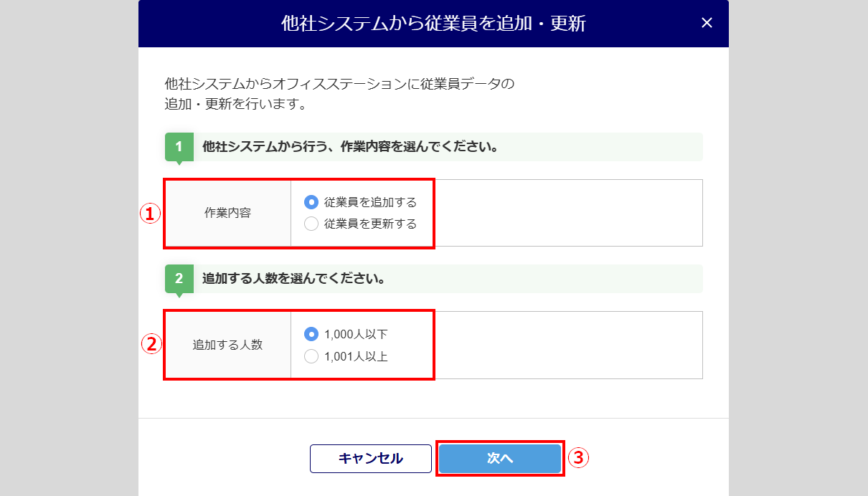Close the dialog with the X icon
This screenshot has height=496, width=868.
pyautogui.click(x=707, y=23)
